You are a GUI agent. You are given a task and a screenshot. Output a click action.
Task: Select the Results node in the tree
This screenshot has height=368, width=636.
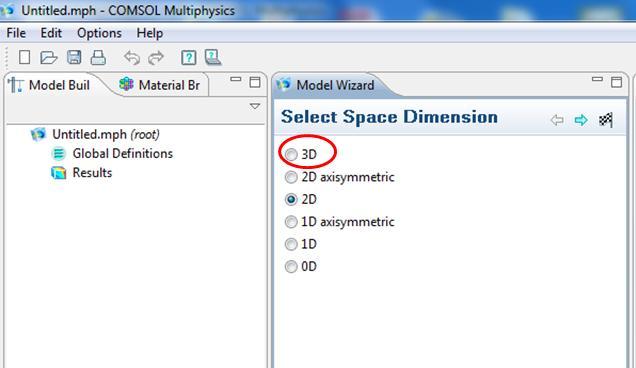(x=92, y=172)
